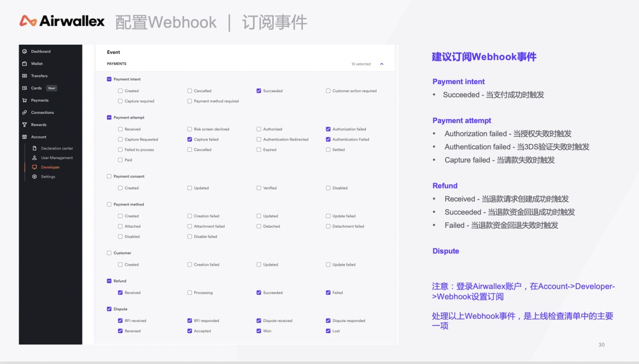Viewport: 639px width, 364px height.
Task: Check the Dispute Won checkbox
Action: (259, 331)
